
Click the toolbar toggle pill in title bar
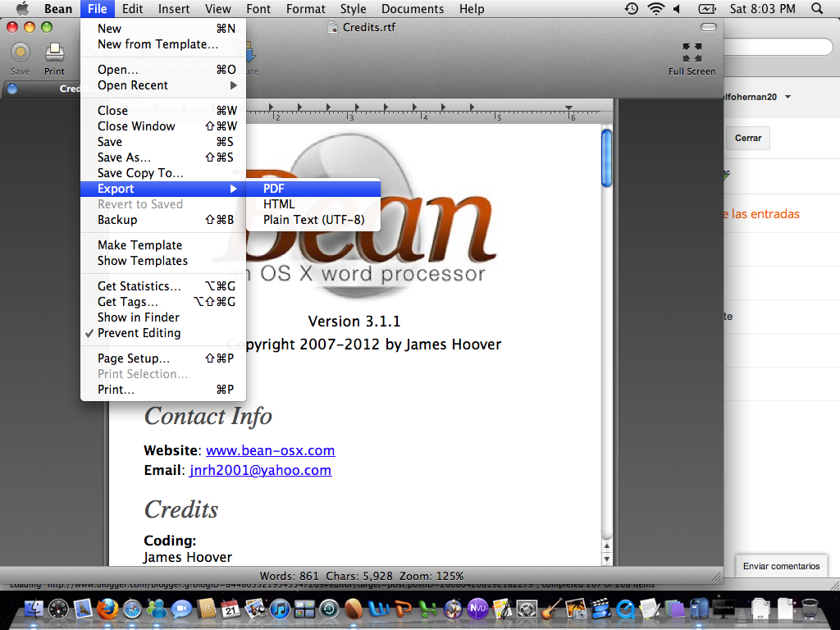pyautogui.click(x=708, y=27)
